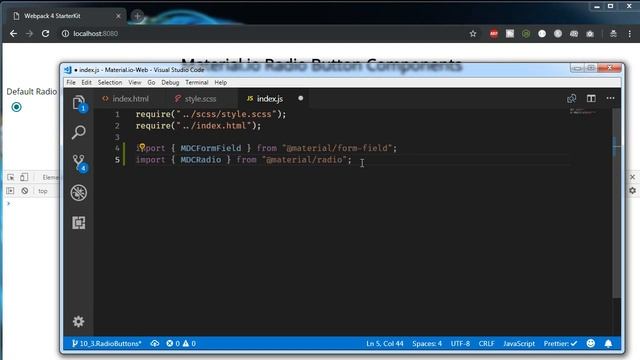640x360 pixels.
Task: Select the Default Radio button on the webpage
Action: (x=16, y=107)
